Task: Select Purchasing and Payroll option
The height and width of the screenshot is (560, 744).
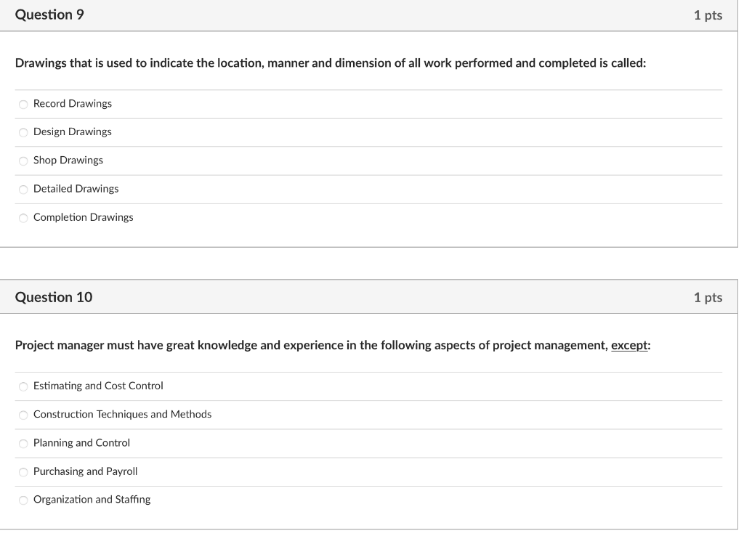Action: click(23, 472)
